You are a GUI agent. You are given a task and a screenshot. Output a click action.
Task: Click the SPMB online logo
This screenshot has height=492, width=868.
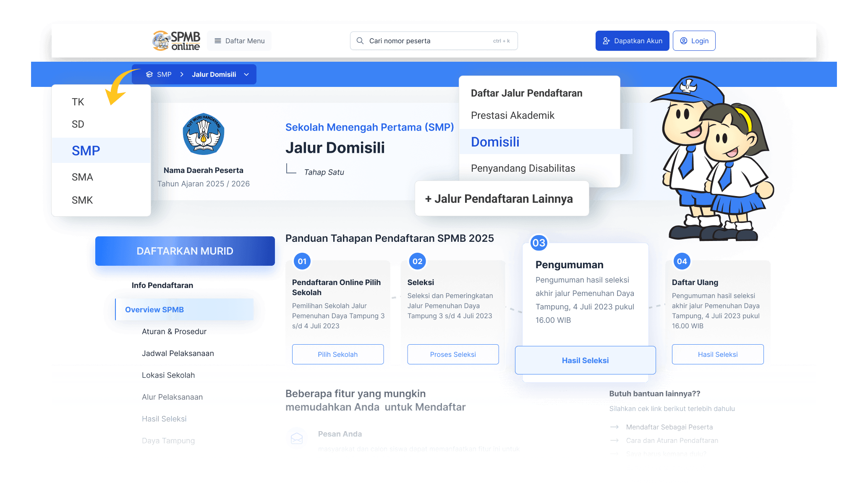176,41
